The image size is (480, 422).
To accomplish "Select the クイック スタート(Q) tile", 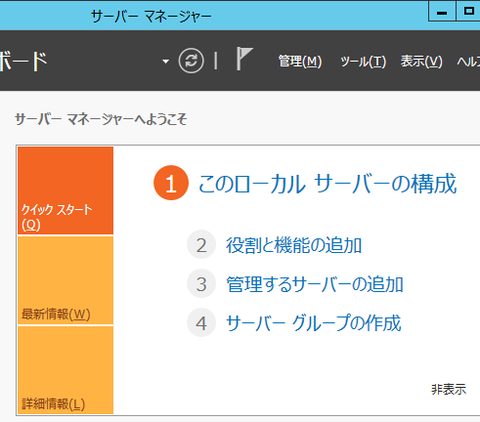I will [x=66, y=191].
